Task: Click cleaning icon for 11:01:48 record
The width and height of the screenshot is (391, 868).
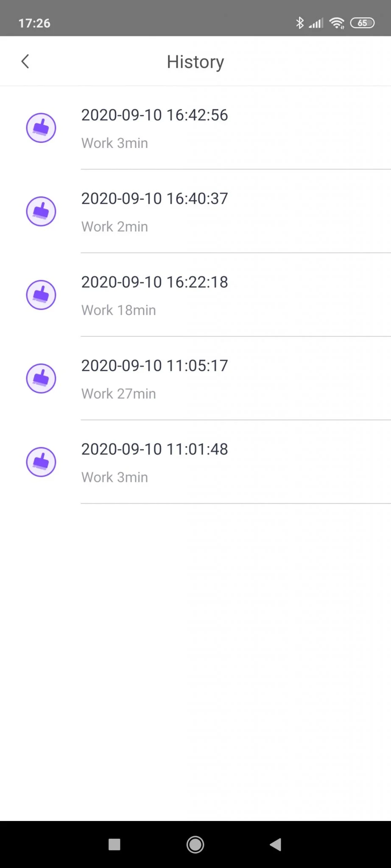Action: [x=41, y=462]
